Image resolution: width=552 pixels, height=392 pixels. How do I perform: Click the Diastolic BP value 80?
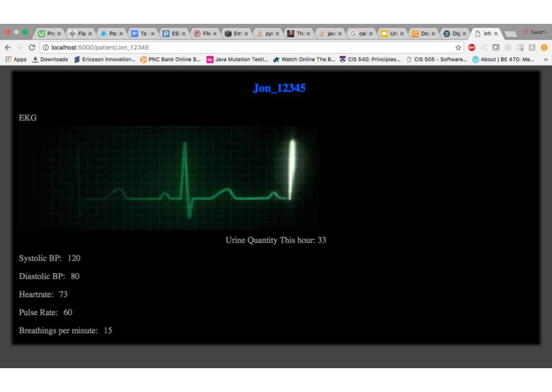click(x=75, y=276)
